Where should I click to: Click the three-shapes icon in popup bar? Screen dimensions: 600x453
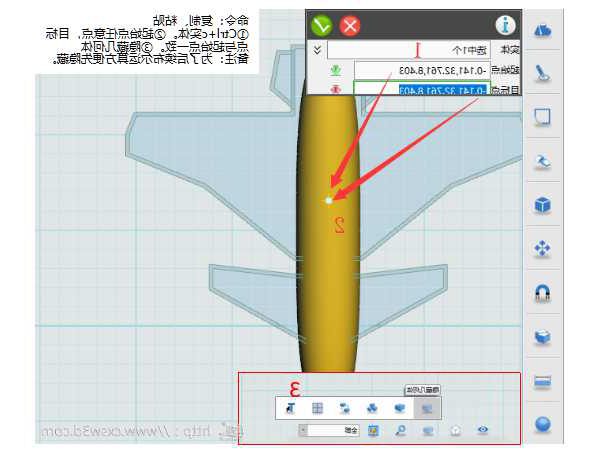tap(372, 409)
